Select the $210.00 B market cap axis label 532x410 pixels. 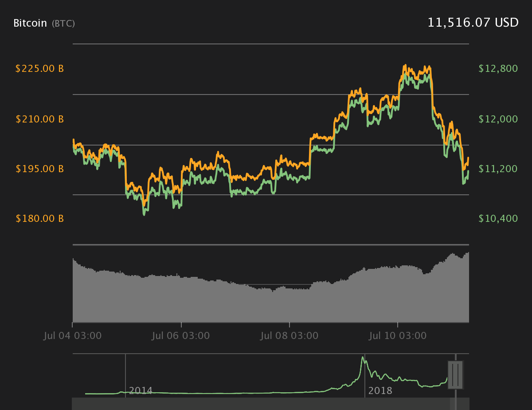click(39, 119)
